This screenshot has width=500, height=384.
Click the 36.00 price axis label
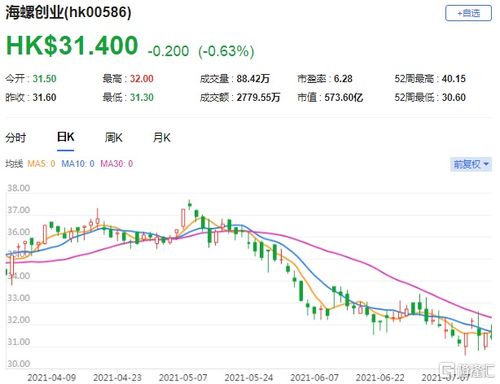[x=19, y=232]
